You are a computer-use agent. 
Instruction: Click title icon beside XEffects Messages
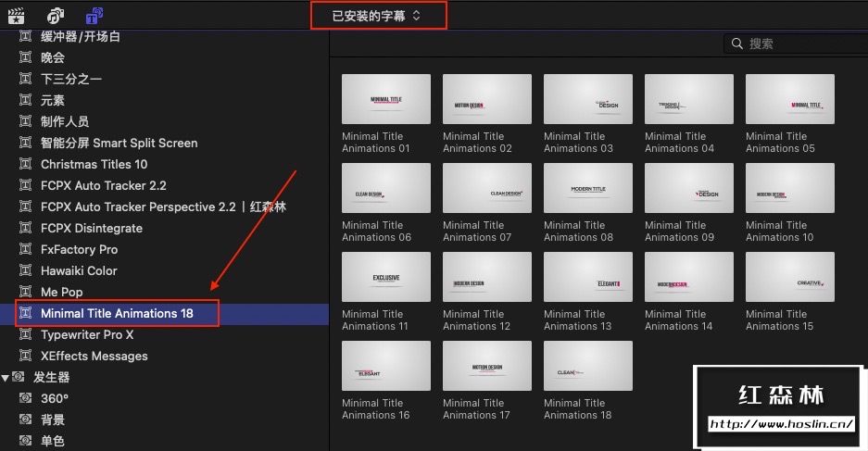pyautogui.click(x=25, y=356)
